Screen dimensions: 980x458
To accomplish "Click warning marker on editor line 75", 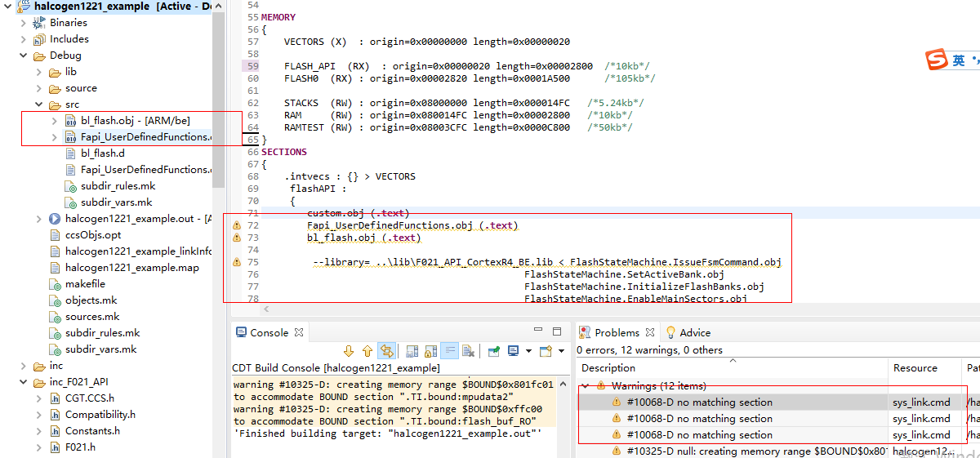I will (x=237, y=262).
